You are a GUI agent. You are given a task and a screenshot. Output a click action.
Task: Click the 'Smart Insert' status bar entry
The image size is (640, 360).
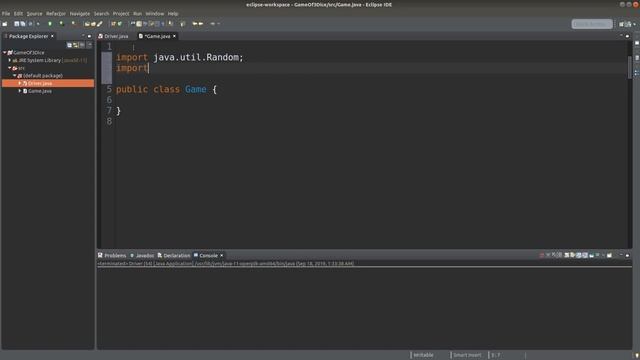[467, 355]
